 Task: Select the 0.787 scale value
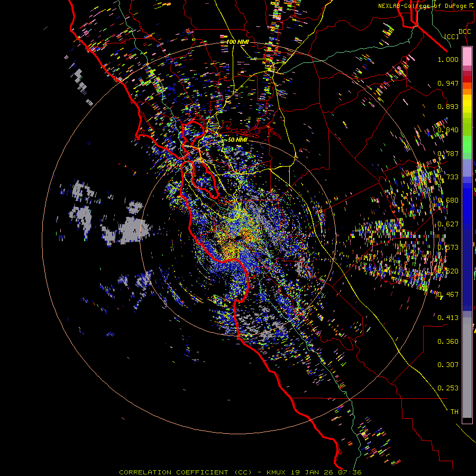(448, 153)
